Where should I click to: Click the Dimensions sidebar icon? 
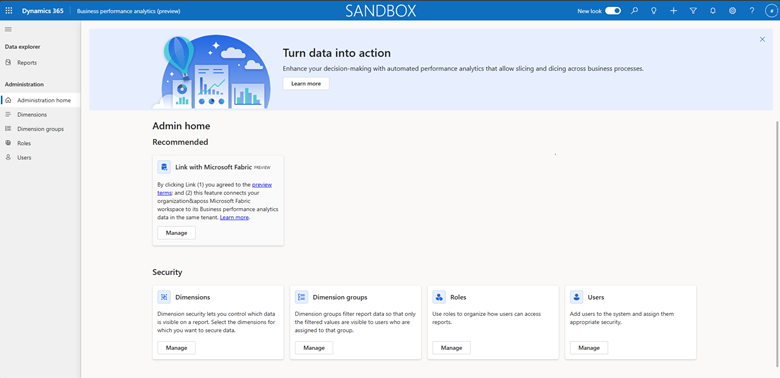click(x=8, y=114)
